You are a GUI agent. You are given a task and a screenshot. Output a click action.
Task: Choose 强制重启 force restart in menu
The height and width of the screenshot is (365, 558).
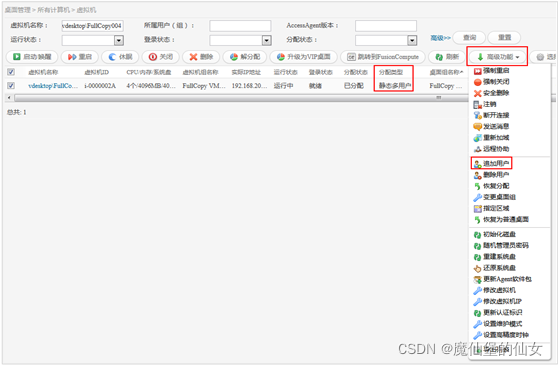(491, 71)
